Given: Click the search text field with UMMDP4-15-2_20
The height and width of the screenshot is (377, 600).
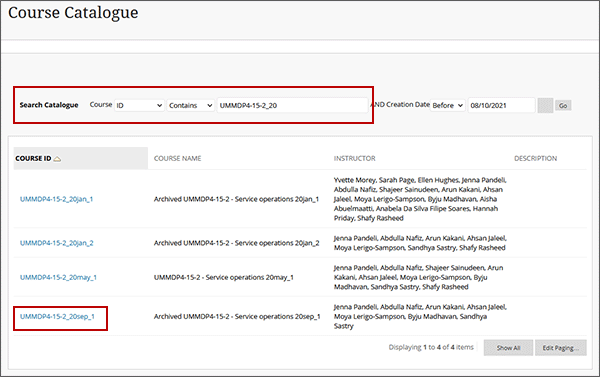Looking at the screenshot, I should [x=292, y=105].
